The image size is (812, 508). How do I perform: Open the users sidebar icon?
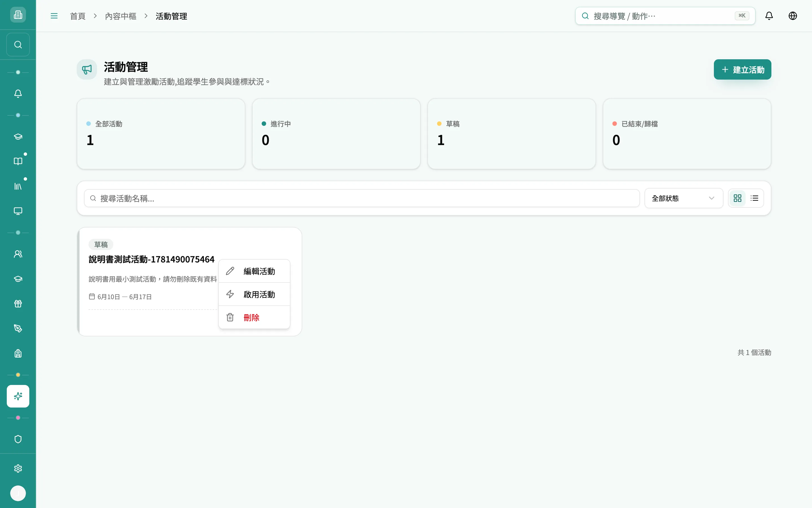(x=18, y=254)
